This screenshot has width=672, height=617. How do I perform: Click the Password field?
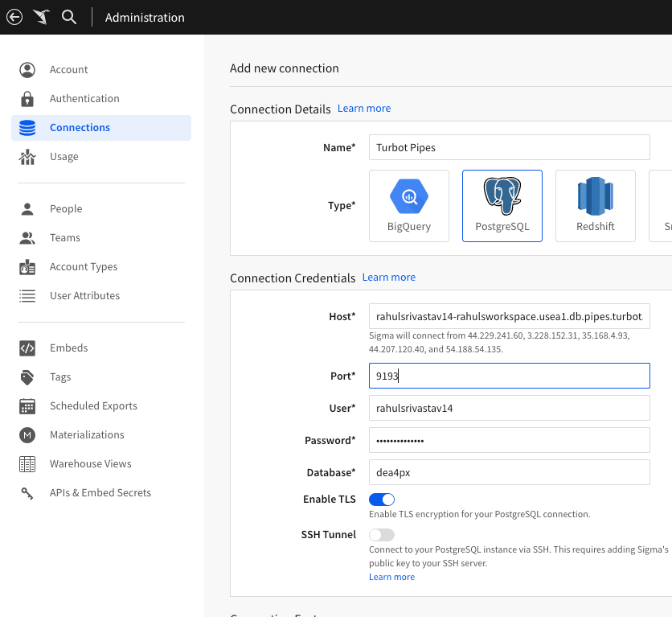(x=509, y=440)
